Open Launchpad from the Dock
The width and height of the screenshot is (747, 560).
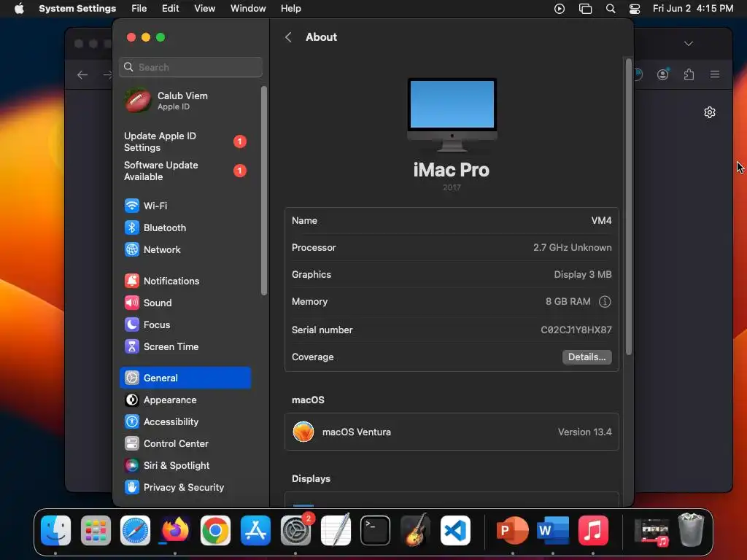[96, 530]
